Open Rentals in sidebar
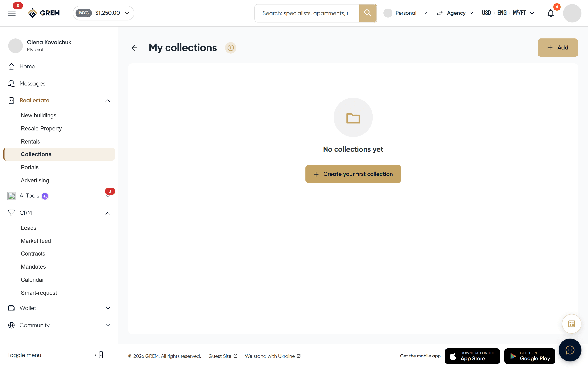 coord(30,141)
